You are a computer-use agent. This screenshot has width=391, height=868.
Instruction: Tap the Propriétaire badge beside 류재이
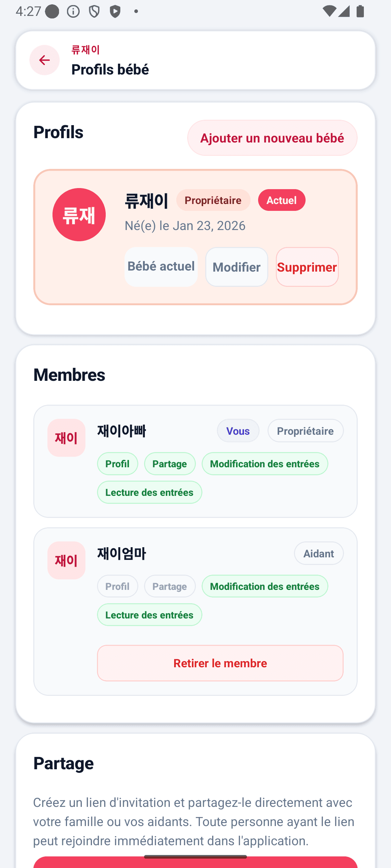click(x=213, y=200)
